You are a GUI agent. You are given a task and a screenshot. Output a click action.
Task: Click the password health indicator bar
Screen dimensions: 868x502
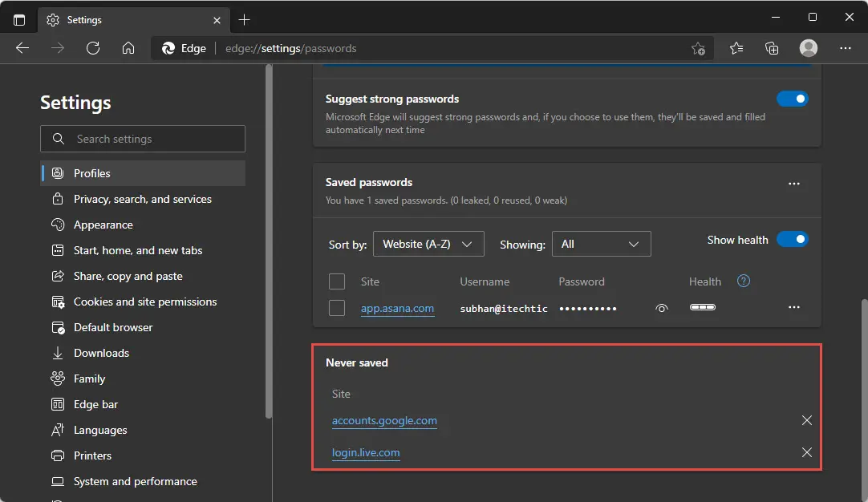pyautogui.click(x=703, y=307)
